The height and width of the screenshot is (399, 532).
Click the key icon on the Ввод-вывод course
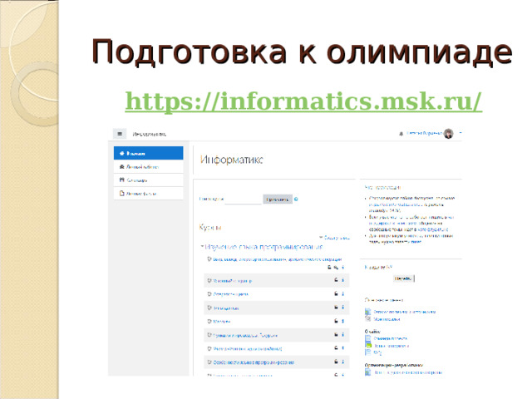pyautogui.click(x=336, y=268)
